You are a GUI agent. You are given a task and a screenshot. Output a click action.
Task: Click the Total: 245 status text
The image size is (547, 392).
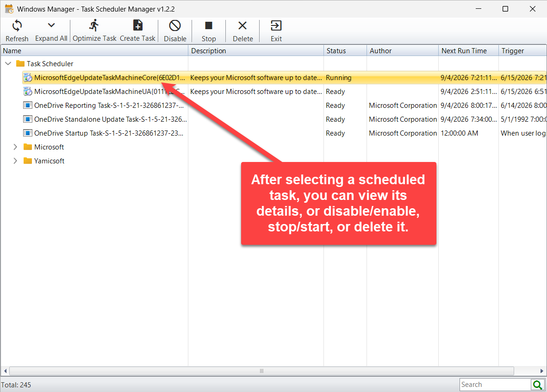(x=16, y=385)
